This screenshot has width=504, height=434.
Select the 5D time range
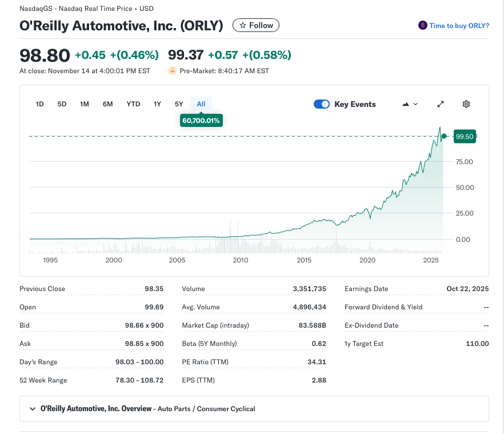[x=62, y=104]
